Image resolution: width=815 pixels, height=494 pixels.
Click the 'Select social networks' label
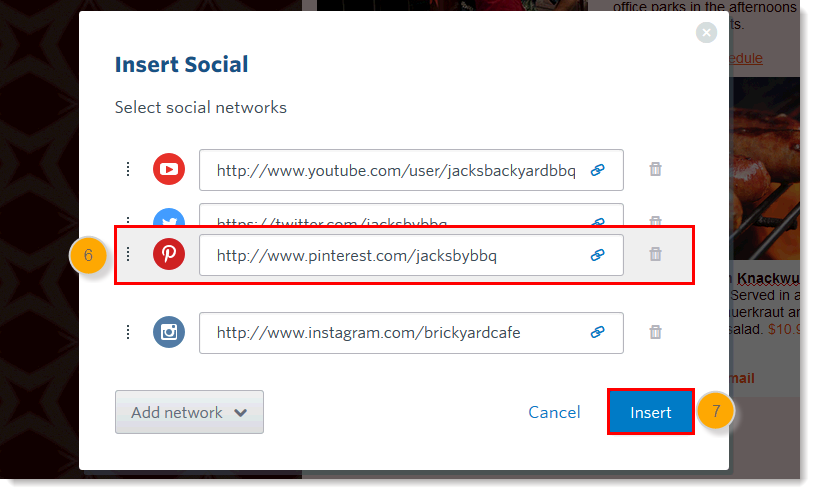201,107
